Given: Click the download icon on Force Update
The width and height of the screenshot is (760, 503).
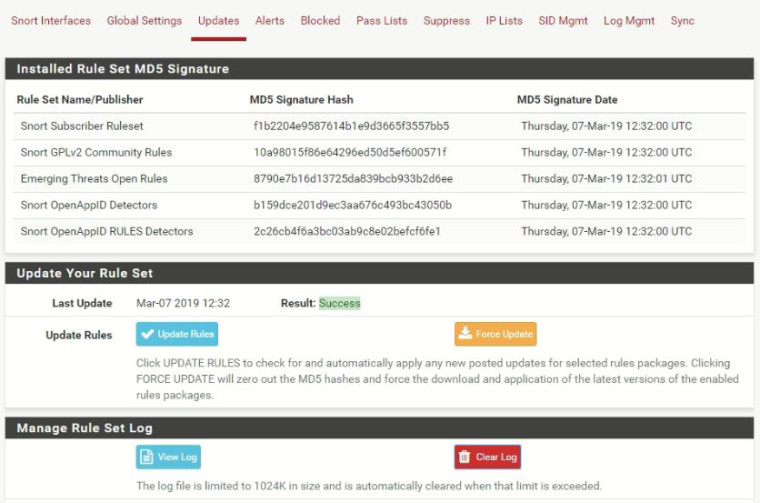Looking at the screenshot, I should coord(465,333).
